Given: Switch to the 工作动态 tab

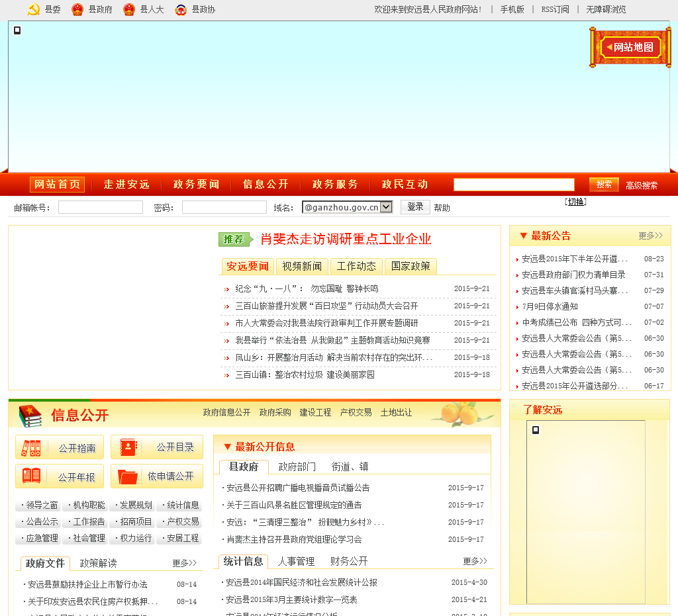Looking at the screenshot, I should tap(356, 266).
